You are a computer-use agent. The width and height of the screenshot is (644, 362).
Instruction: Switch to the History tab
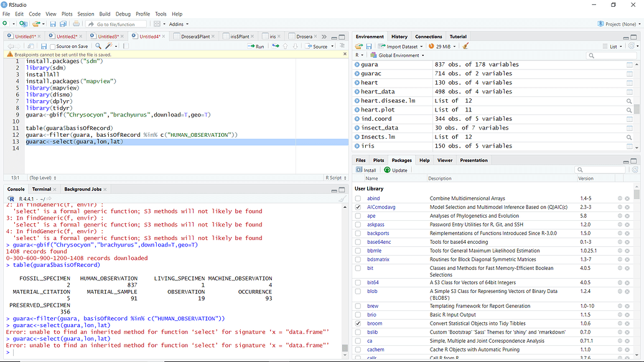pos(399,36)
